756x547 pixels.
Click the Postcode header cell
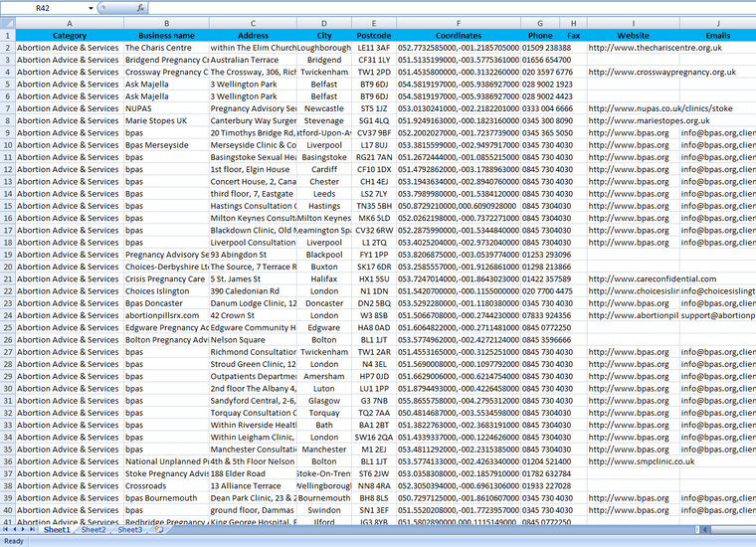coord(374,35)
